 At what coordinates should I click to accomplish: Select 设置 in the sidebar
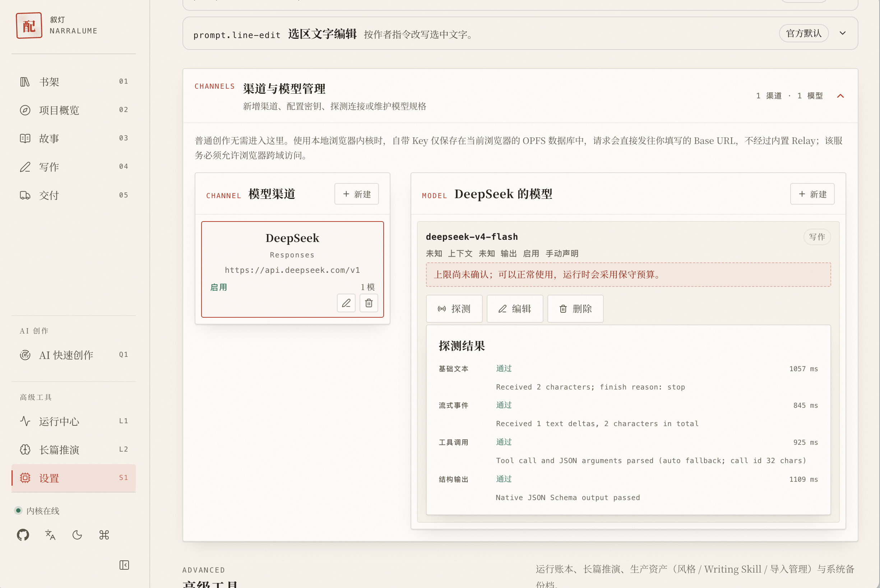[x=74, y=478]
